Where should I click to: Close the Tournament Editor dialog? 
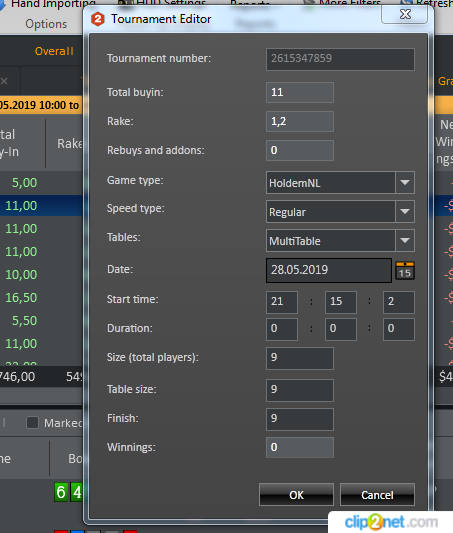click(405, 14)
